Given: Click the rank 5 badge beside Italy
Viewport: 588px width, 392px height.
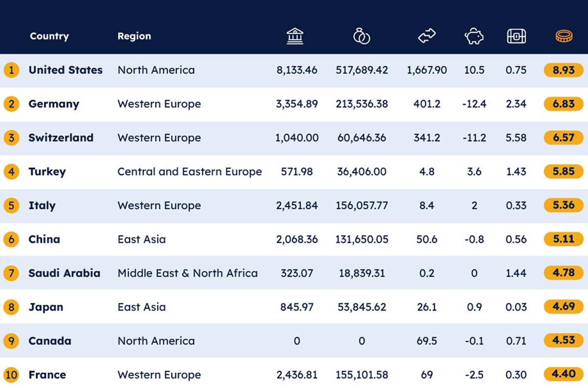Looking at the screenshot, I should click(x=11, y=205).
